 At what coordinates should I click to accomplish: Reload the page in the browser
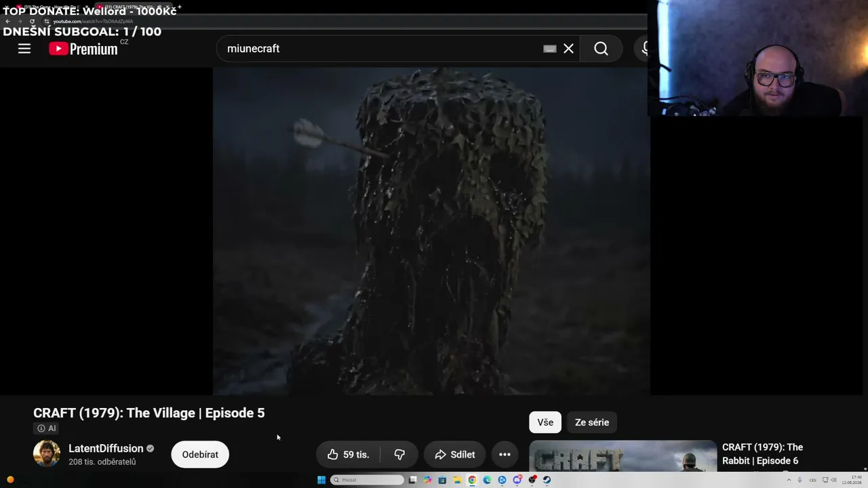[x=32, y=21]
